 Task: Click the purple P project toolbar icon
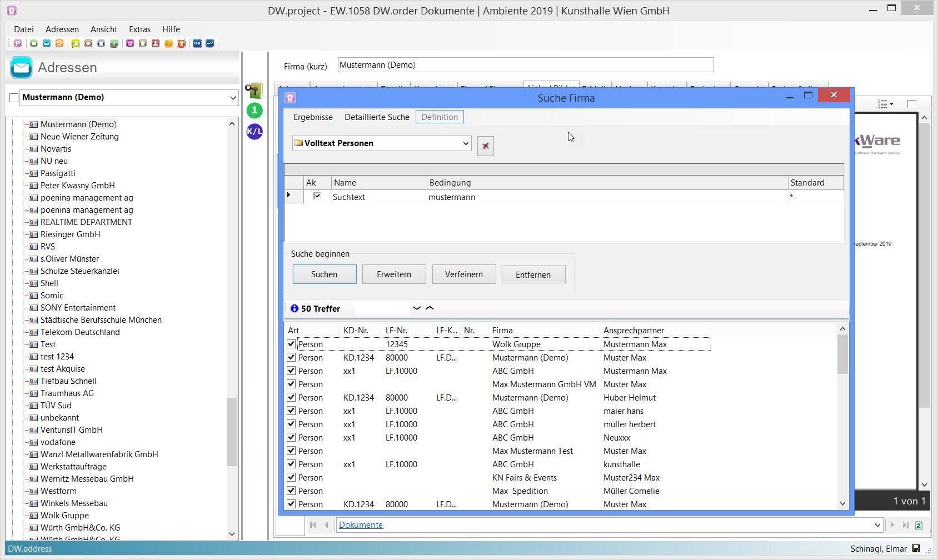[18, 43]
